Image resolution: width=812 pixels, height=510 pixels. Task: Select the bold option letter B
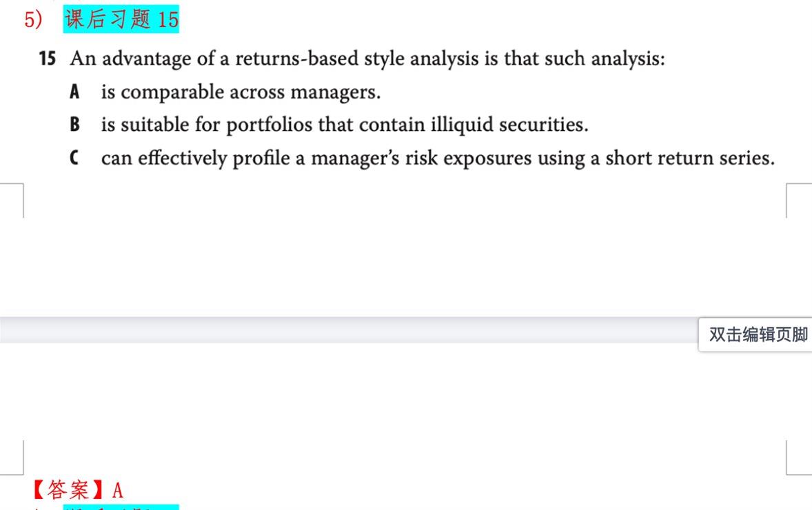coord(74,125)
